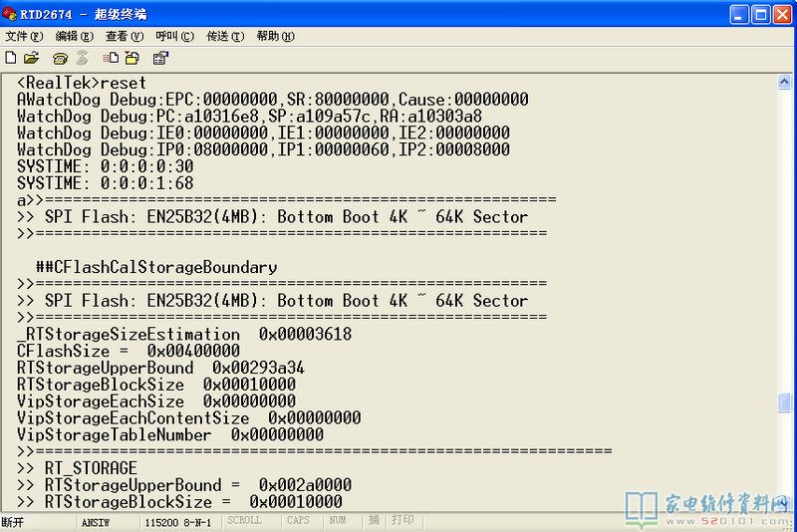Click the HyperTerminal title bar app icon

[9, 13]
